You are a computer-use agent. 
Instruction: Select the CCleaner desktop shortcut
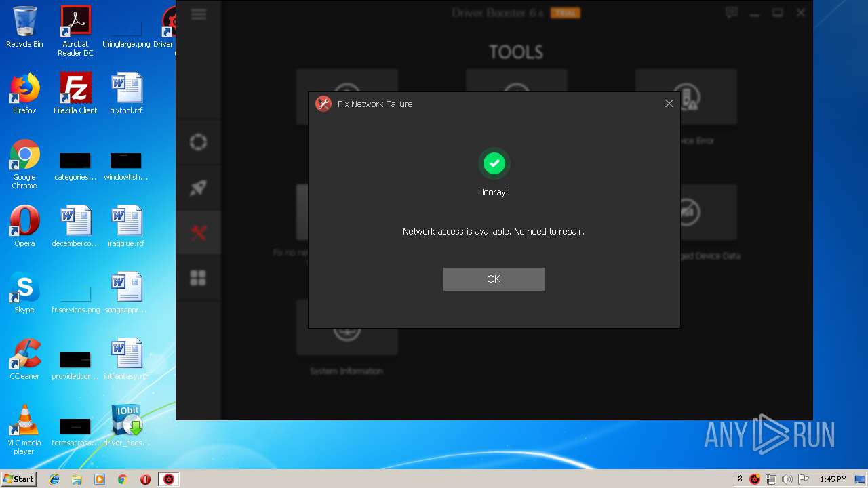pyautogui.click(x=24, y=359)
